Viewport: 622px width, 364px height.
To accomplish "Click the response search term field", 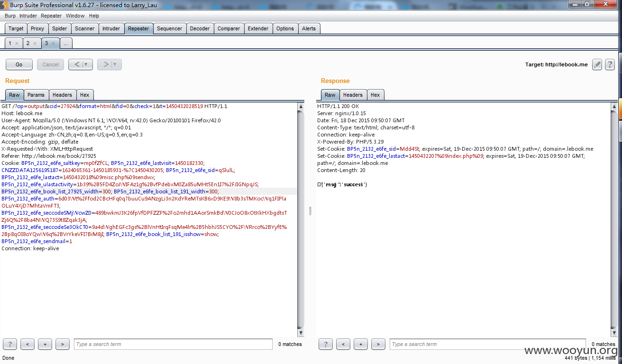I will tap(488, 344).
